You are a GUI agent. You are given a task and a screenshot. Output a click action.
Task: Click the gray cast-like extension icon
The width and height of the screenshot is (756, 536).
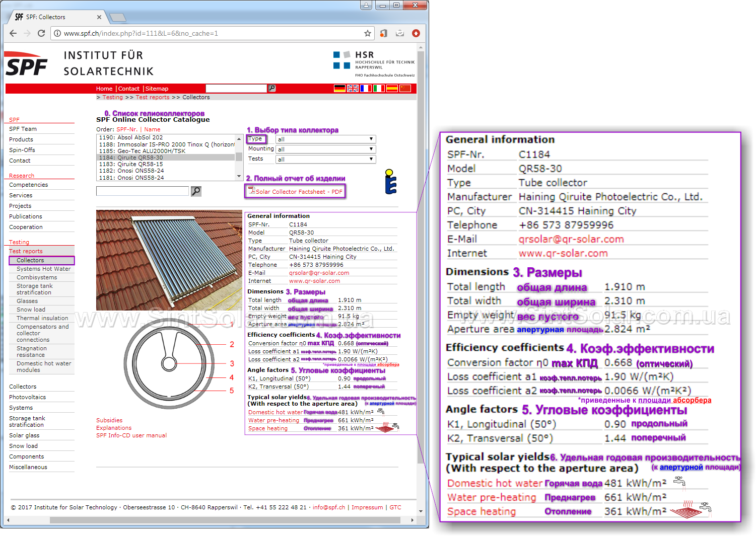400,33
